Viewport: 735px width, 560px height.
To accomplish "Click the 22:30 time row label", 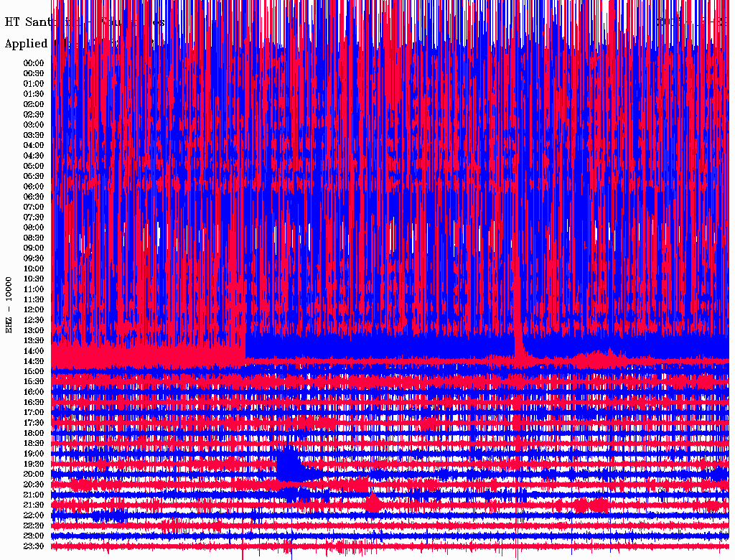I will pyautogui.click(x=34, y=526).
